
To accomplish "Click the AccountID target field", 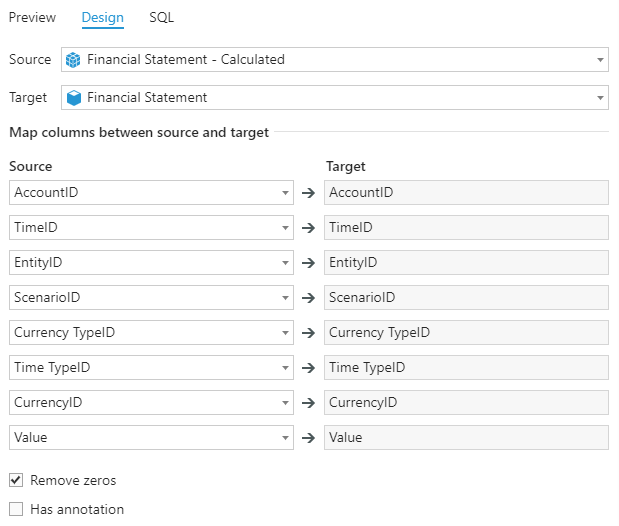I will (x=466, y=193).
